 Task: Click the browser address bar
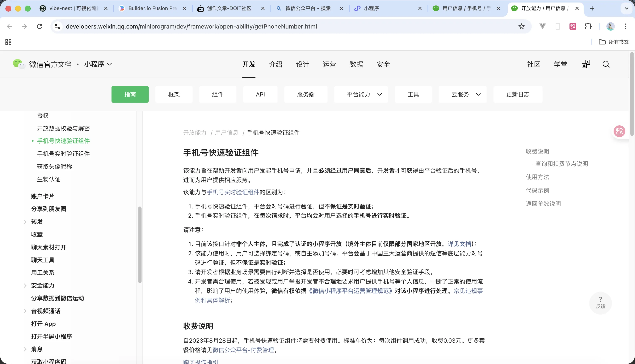192,26
